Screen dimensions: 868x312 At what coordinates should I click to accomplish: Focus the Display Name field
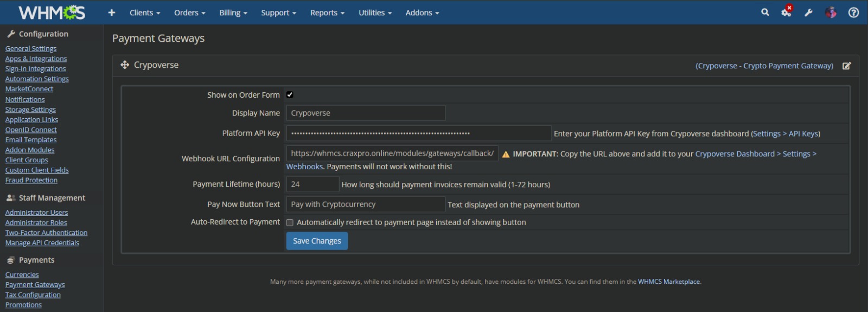(366, 113)
